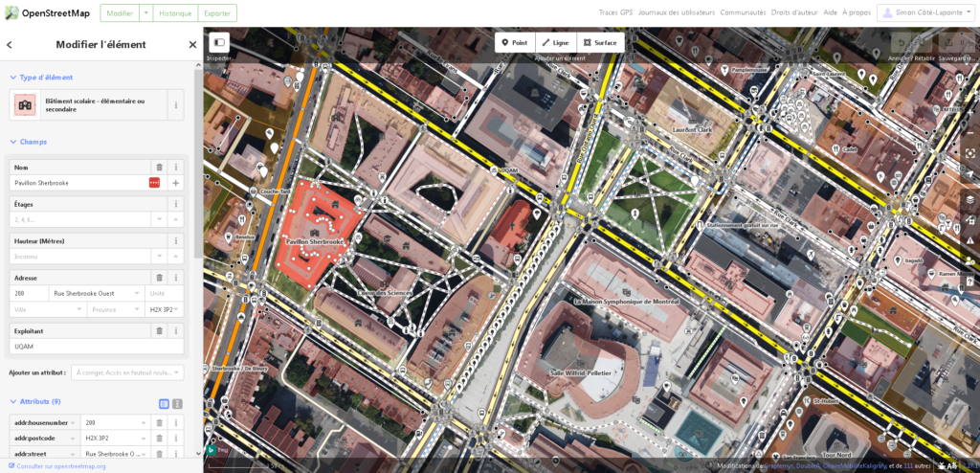Switch attributes to text view
This screenshot has height=473, width=980.
point(177,403)
